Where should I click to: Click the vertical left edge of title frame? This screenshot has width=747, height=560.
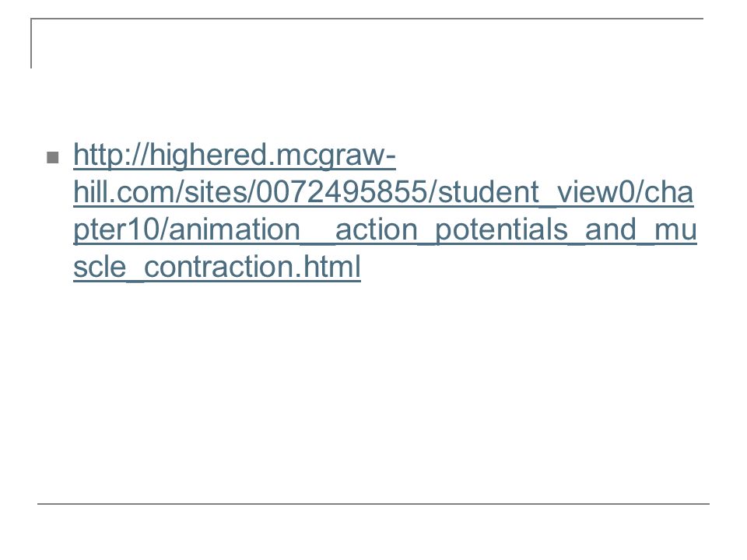31,44
